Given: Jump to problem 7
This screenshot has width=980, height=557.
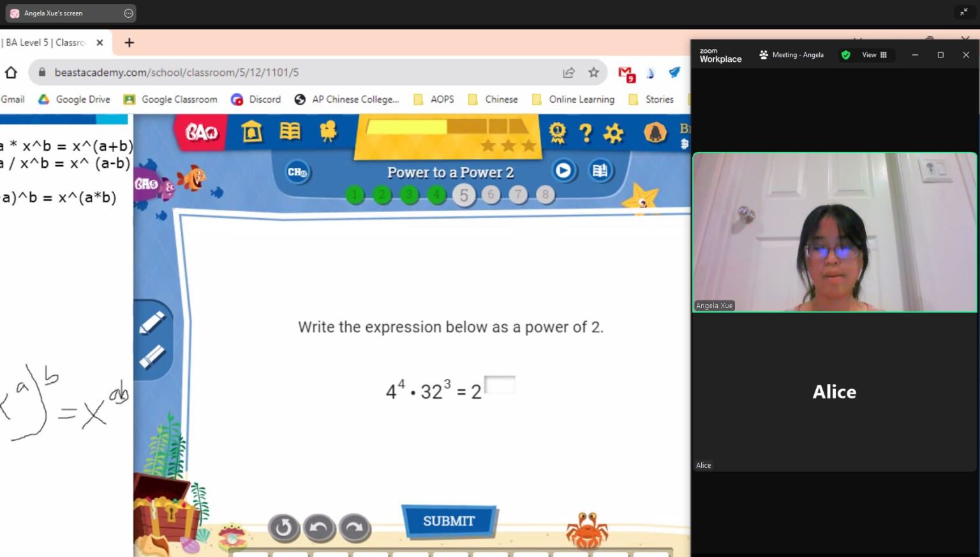Looking at the screenshot, I should click(x=518, y=194).
